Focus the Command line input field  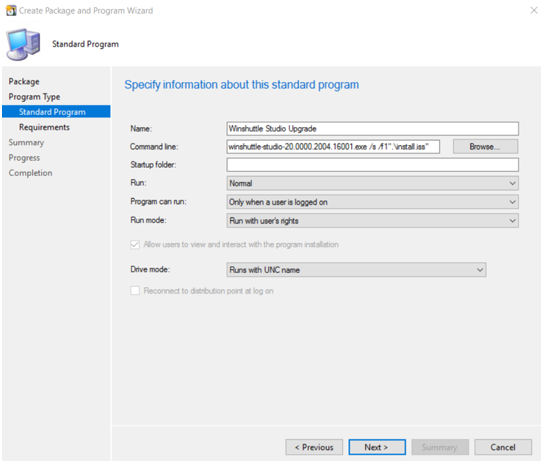[333, 146]
